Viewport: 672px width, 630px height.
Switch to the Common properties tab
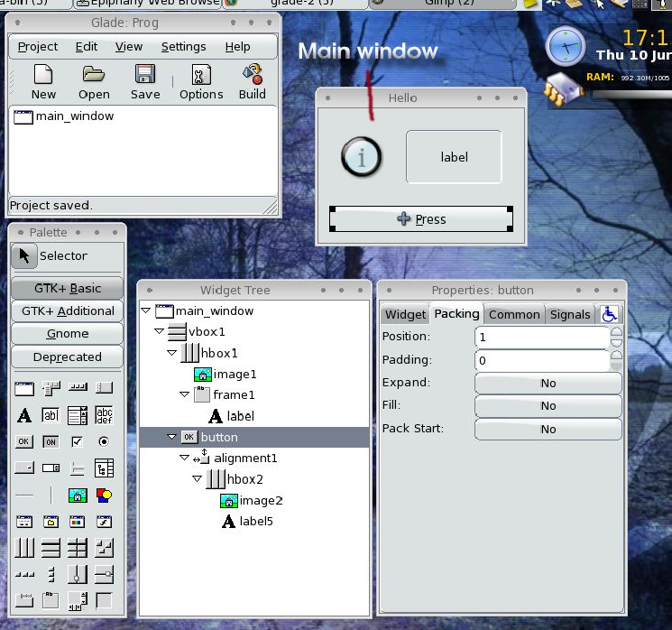click(x=514, y=315)
